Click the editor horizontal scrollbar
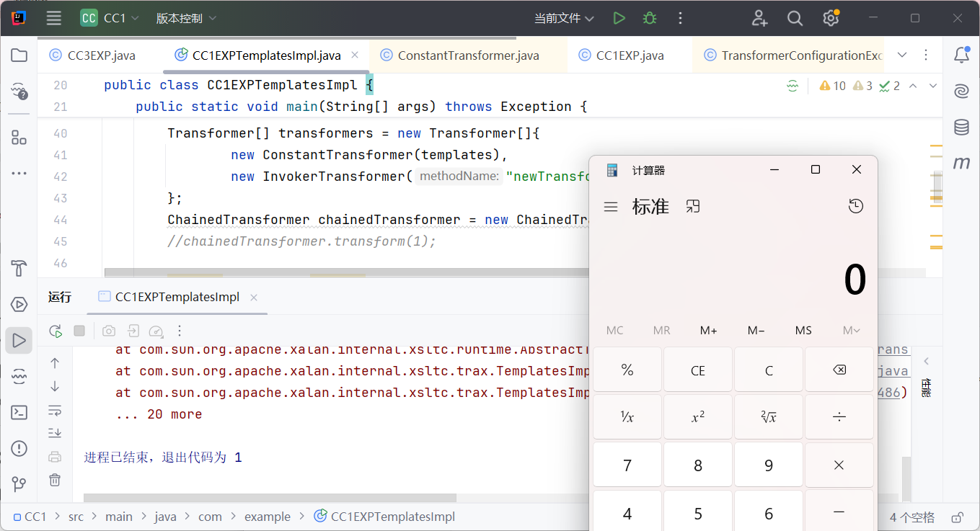 pyautogui.click(x=346, y=273)
